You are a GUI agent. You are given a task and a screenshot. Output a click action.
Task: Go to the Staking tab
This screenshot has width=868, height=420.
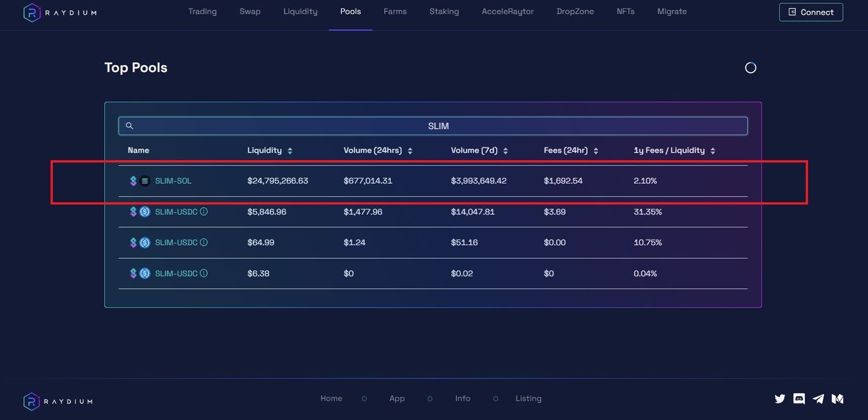click(x=444, y=11)
